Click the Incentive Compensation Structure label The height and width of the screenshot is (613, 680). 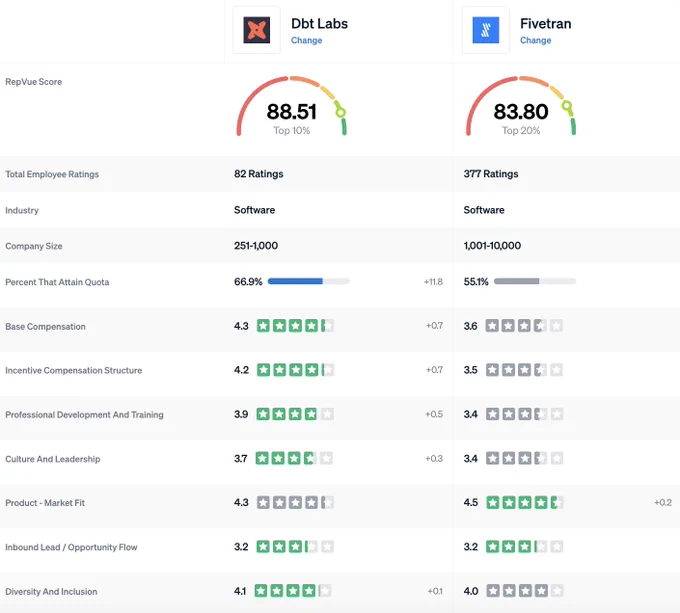click(74, 371)
